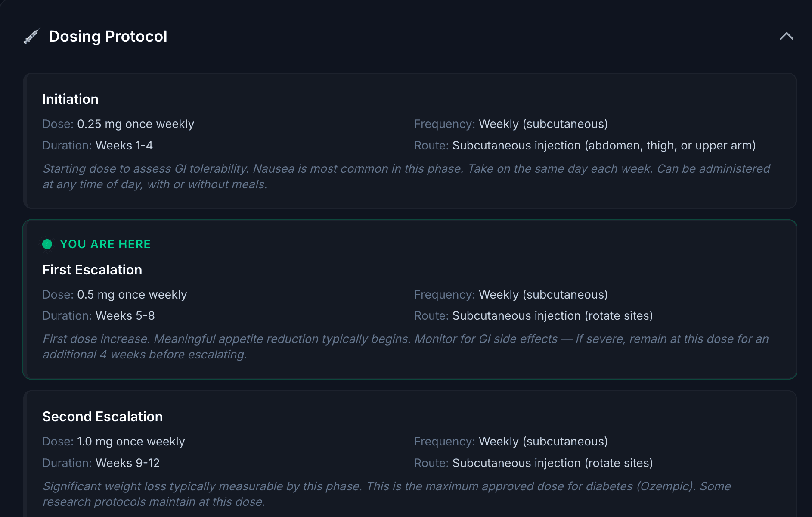Screen dimensions: 812x517
Task: Select the Weeks 9-12 duration text
Action: [127, 463]
